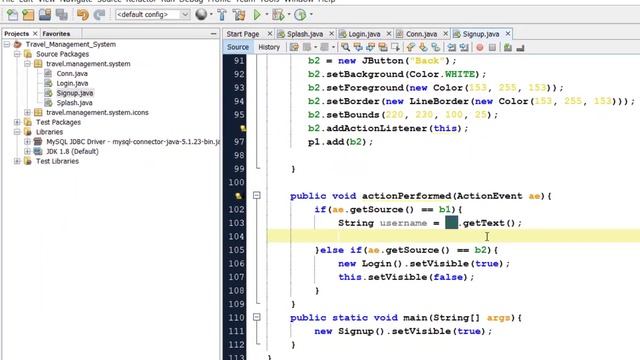
Task: Undo the last edit via toolbar
Action: 82,15
